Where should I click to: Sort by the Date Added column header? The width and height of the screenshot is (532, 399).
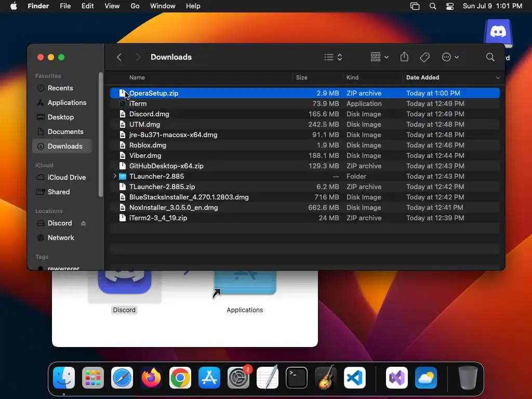click(x=422, y=77)
